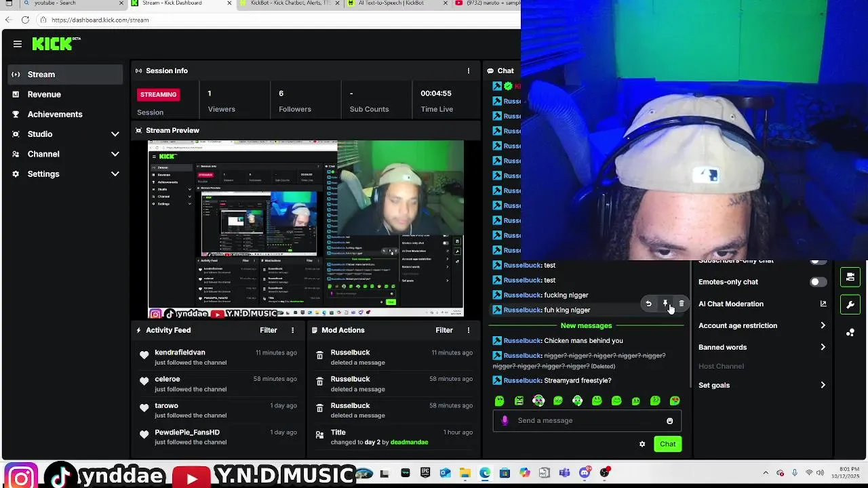Open the Account age restriction options
Viewport: 868px width, 488px height.
click(763, 325)
